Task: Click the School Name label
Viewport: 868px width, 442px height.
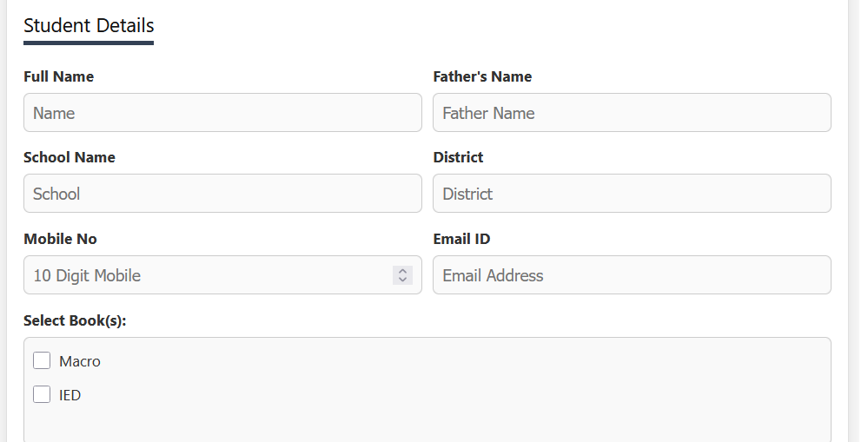Action: [70, 157]
